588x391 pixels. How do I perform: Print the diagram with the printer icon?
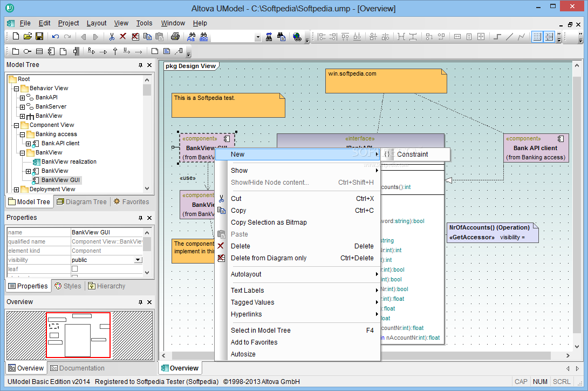click(x=175, y=36)
